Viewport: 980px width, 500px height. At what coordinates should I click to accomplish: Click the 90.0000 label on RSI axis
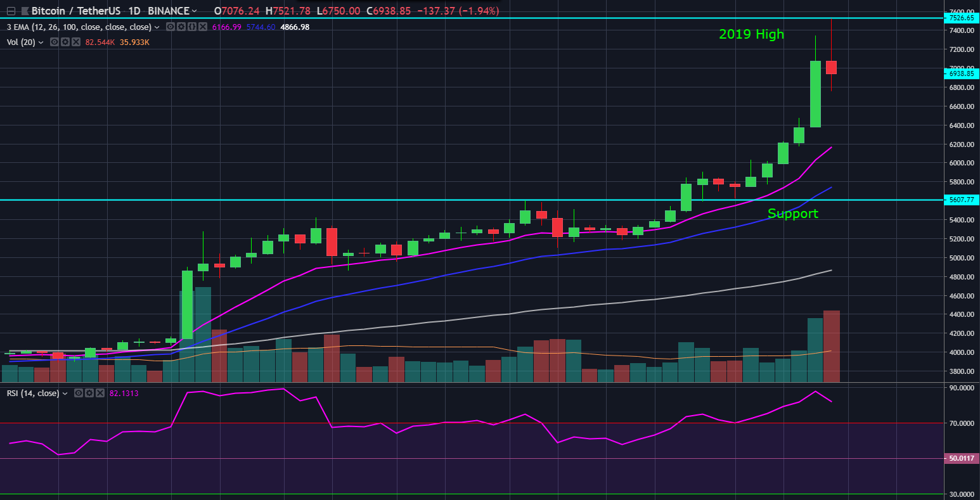tap(963, 388)
